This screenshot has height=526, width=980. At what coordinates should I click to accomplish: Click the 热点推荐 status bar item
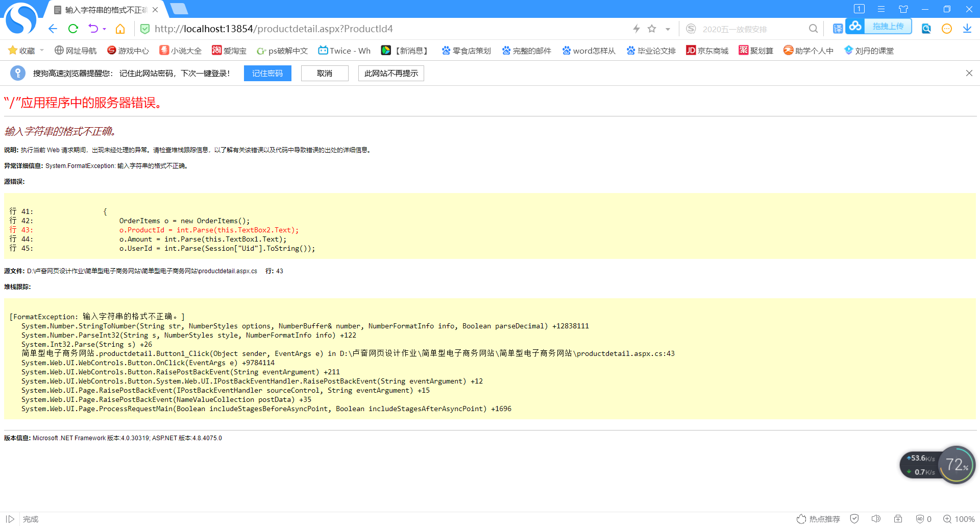click(819, 519)
